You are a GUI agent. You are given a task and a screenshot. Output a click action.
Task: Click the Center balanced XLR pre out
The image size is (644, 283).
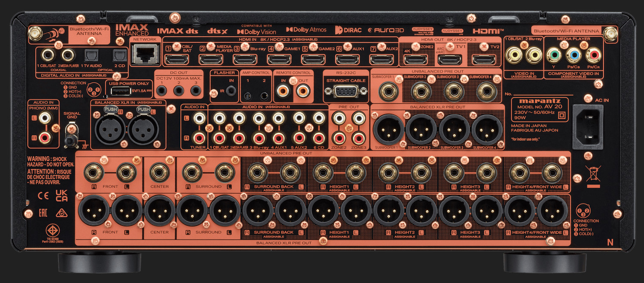[x=159, y=212]
